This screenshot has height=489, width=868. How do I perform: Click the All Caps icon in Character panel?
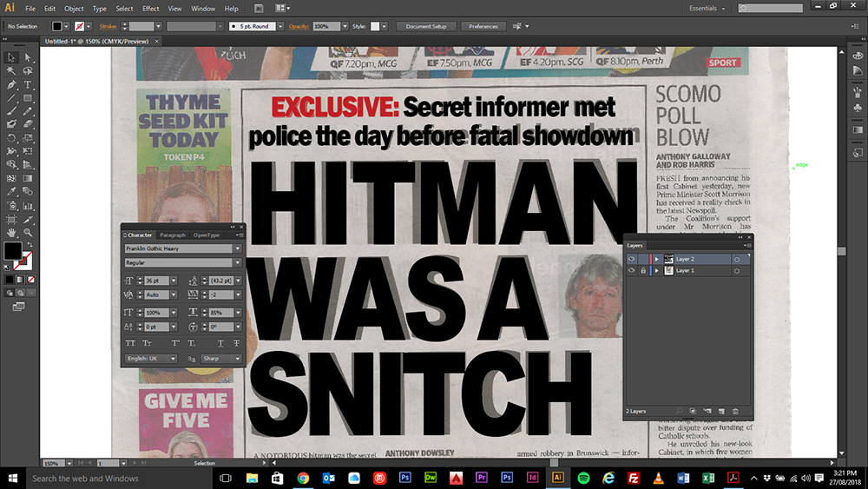[x=129, y=344]
